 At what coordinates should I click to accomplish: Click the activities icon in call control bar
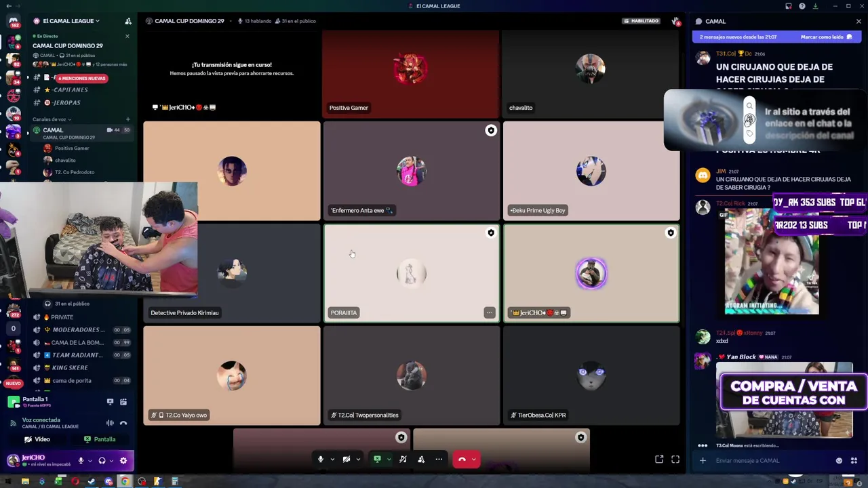coord(421,460)
